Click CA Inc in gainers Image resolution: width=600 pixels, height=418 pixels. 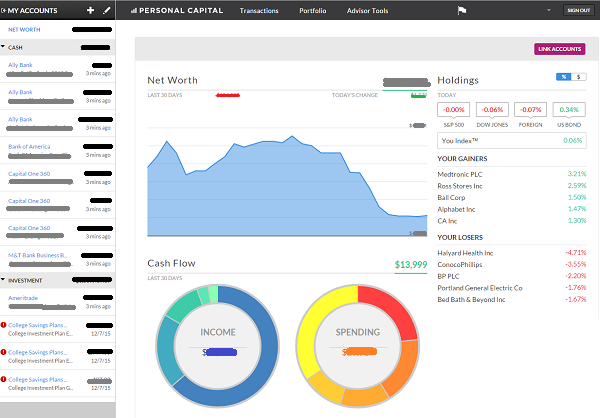point(447,221)
